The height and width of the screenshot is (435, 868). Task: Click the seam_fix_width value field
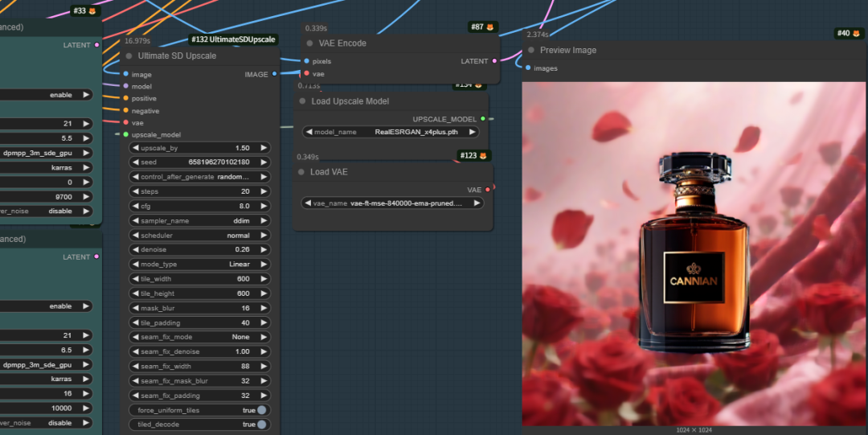tap(199, 367)
